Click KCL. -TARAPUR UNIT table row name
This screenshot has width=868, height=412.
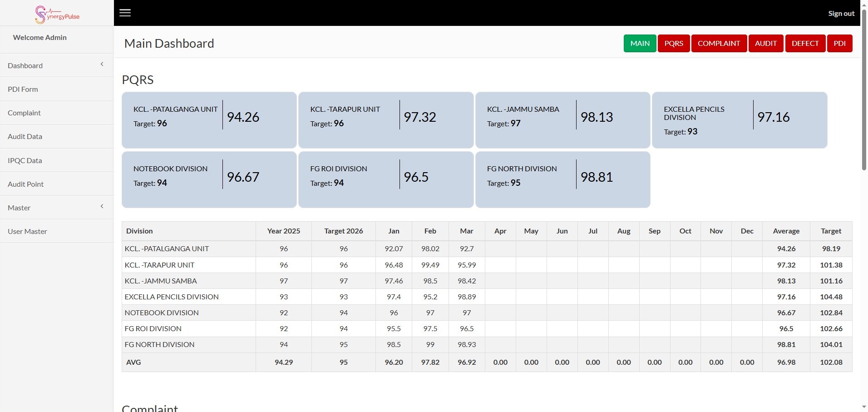click(159, 265)
